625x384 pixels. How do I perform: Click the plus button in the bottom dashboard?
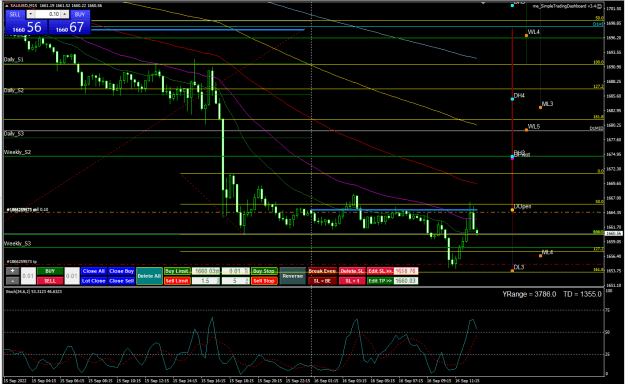point(12,271)
